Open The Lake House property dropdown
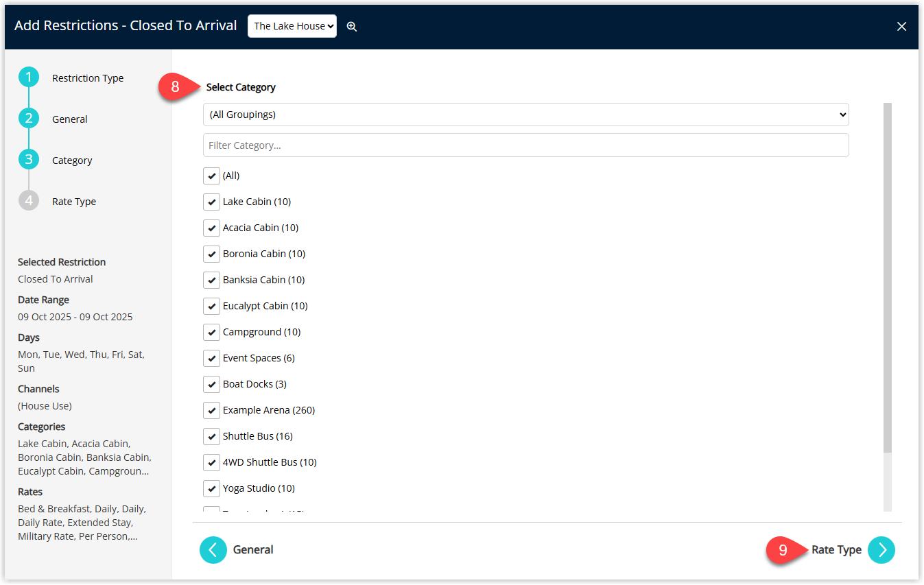Image resolution: width=924 pixels, height=585 pixels. coord(292,26)
